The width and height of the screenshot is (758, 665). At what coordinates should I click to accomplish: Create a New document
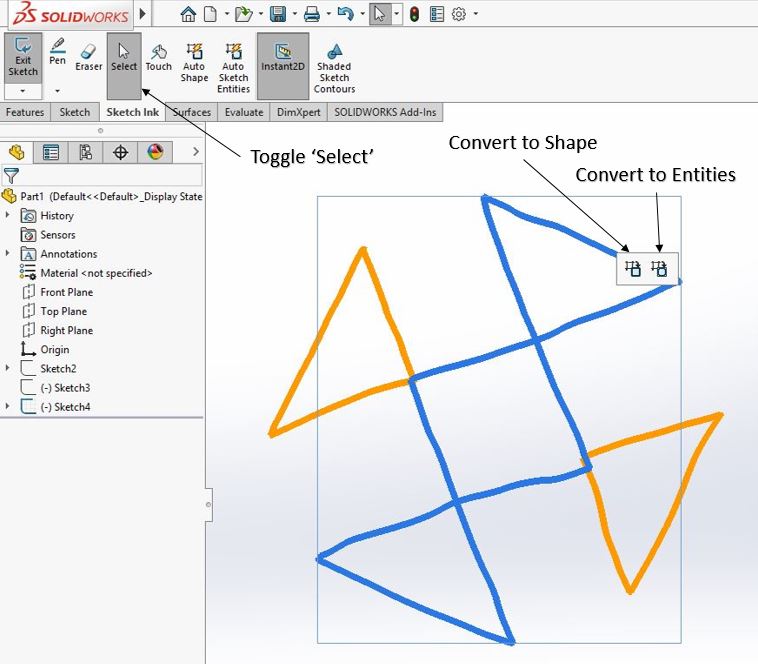(x=210, y=14)
